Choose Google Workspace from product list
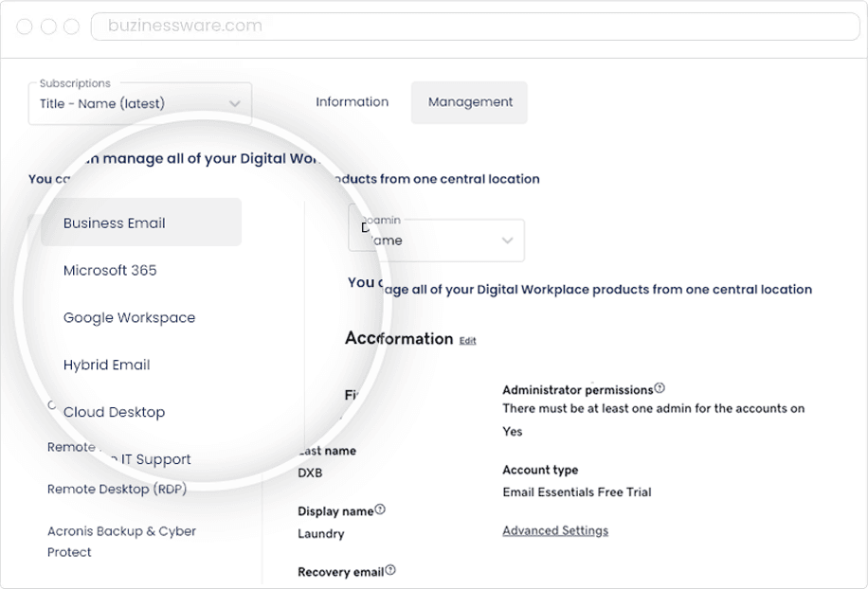 pyautogui.click(x=129, y=318)
